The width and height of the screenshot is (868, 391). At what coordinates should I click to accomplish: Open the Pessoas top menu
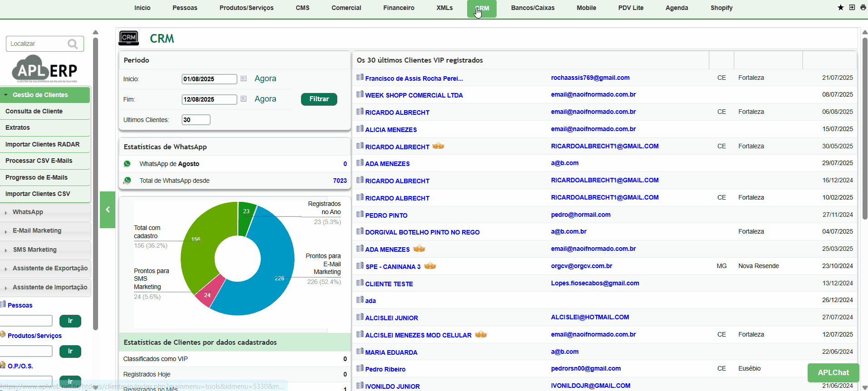[x=185, y=8]
